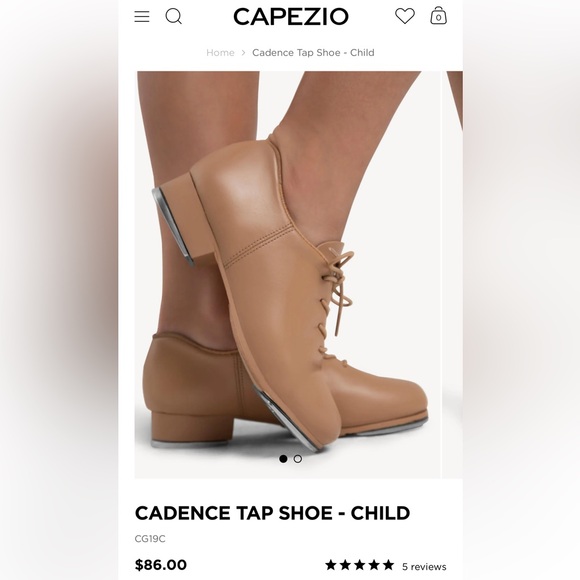Screen dimensions: 580x580
Task: Tap the last star in rating
Action: 388,565
